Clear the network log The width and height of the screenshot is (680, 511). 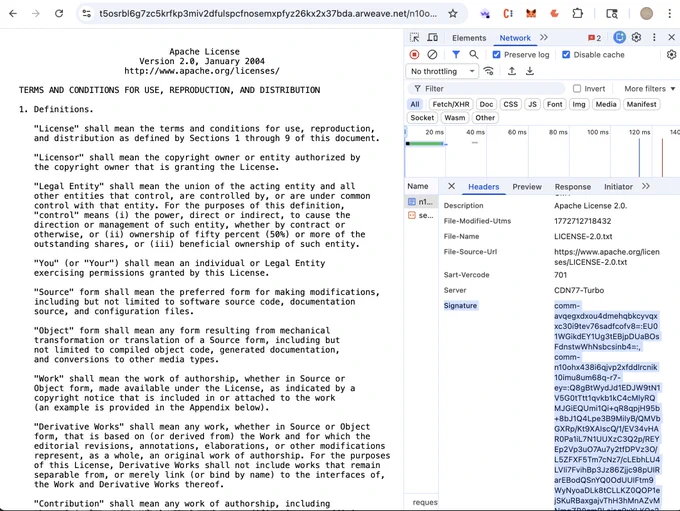pyautogui.click(x=432, y=55)
